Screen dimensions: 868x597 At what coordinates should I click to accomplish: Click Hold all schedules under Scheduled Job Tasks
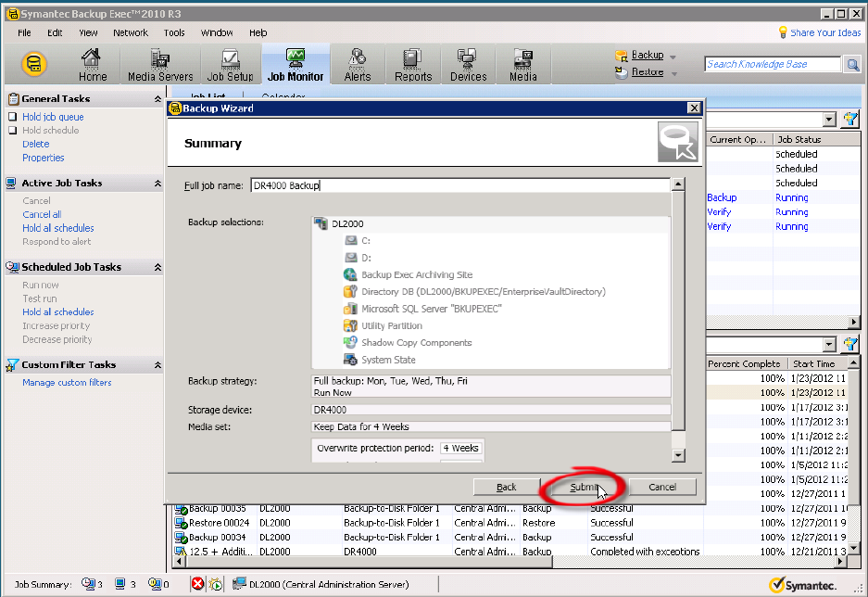click(58, 312)
